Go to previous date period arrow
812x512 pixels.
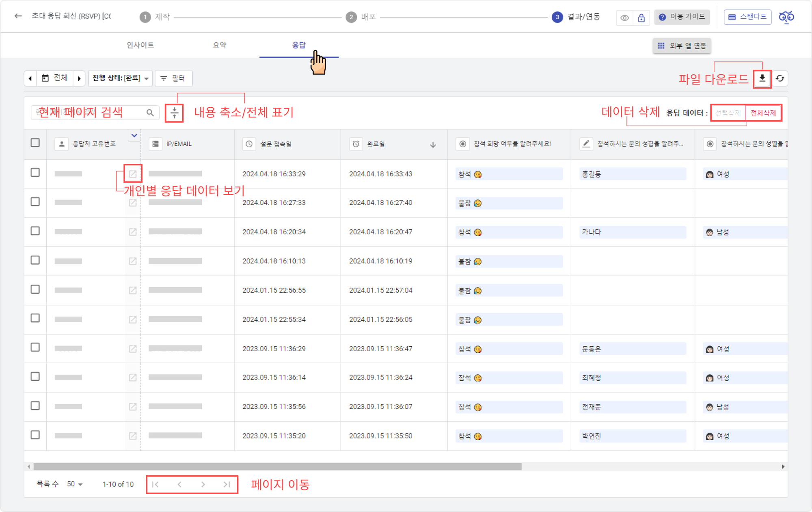click(30, 78)
